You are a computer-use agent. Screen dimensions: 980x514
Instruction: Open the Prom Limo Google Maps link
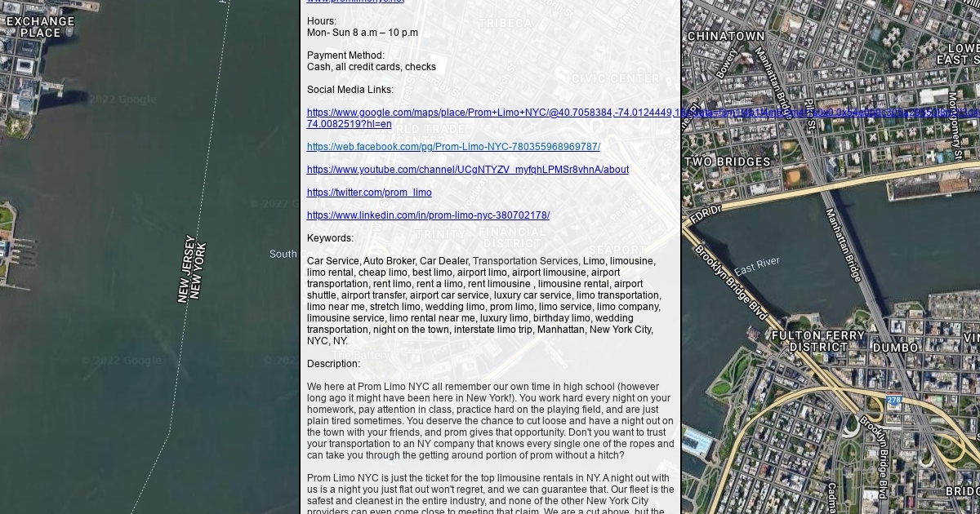pos(490,113)
